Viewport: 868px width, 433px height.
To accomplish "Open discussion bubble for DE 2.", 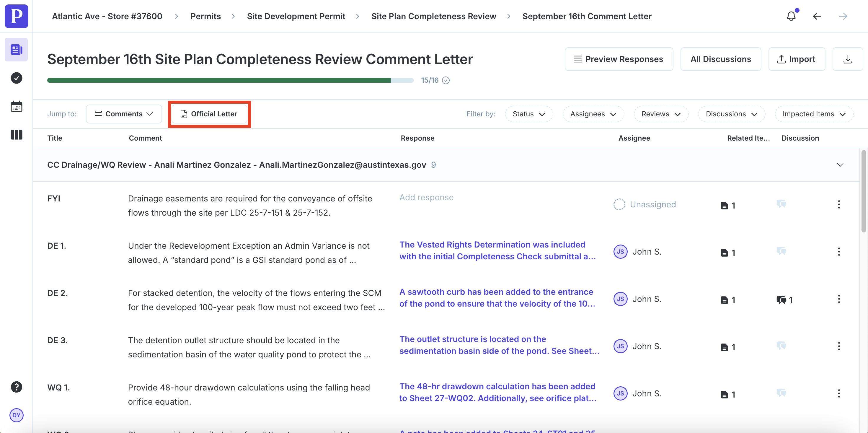I will [x=781, y=300].
